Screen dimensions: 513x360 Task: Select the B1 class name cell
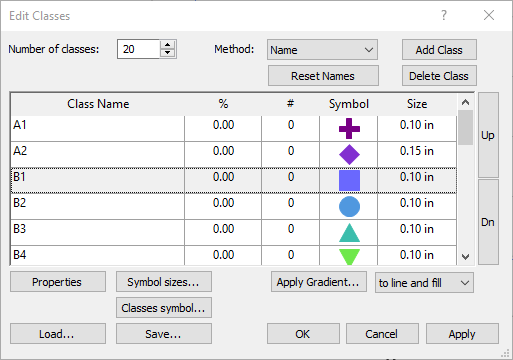click(x=98, y=181)
